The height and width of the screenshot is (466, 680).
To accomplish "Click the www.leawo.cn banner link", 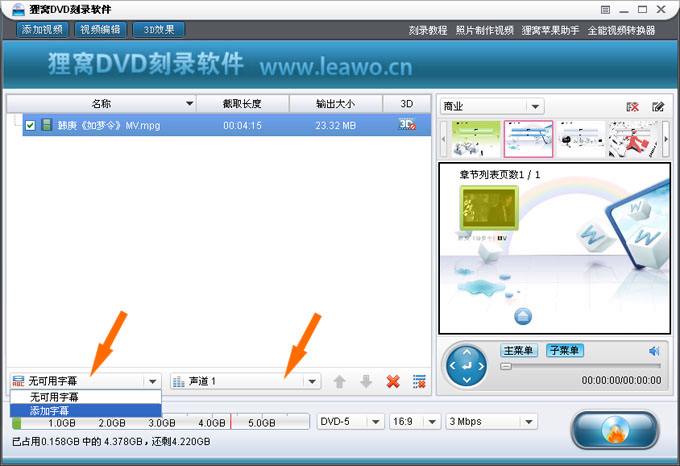I will 336,67.
